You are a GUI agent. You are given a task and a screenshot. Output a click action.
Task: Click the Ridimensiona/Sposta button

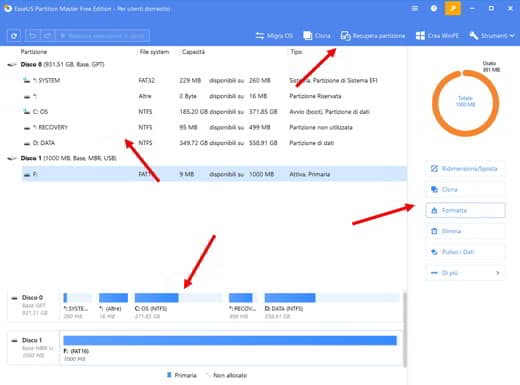pos(465,169)
